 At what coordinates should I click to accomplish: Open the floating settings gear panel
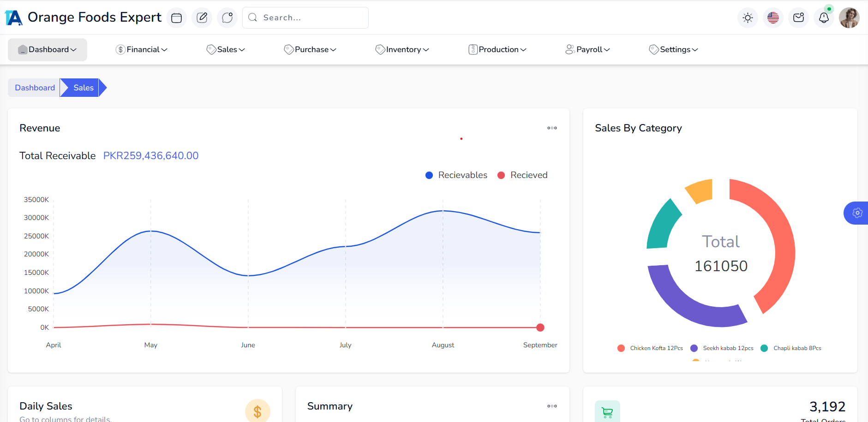[857, 213]
